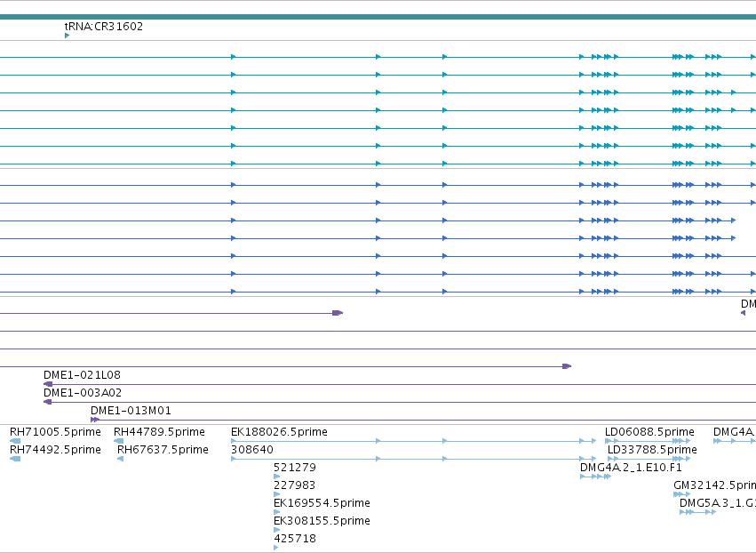The width and height of the screenshot is (756, 553).
Task: Select the double arrowhead of feature DME1-013M01
Action: [x=95, y=420]
